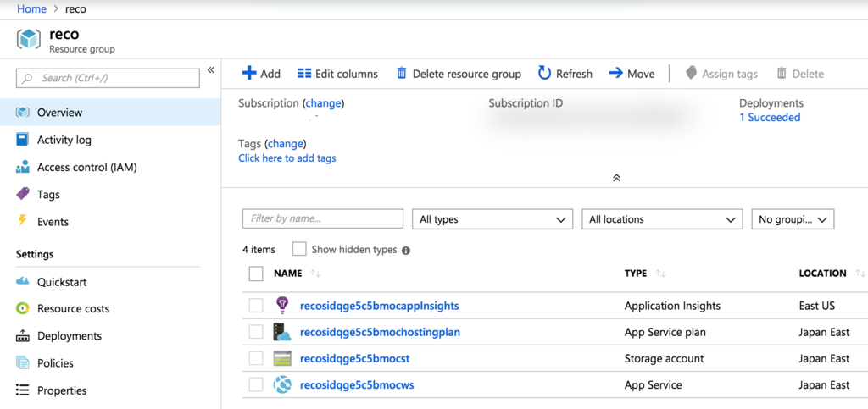Image resolution: width=868 pixels, height=409 pixels.
Task: Click the Filter by name input field
Action: pyautogui.click(x=323, y=218)
